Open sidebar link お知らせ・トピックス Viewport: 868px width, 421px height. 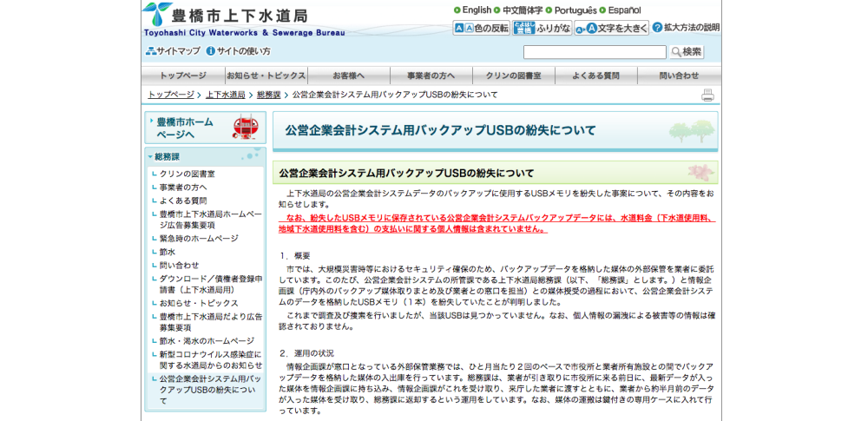click(199, 303)
